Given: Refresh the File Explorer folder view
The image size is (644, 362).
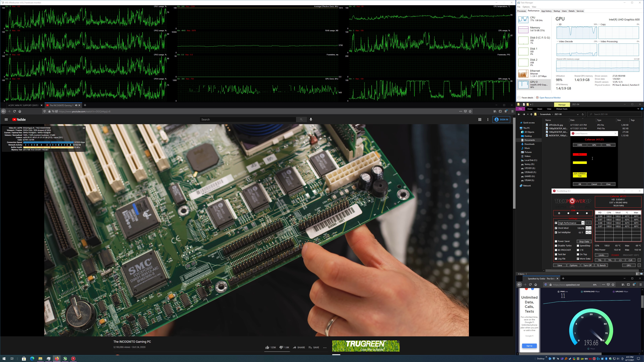Looking at the screenshot, I should (x=582, y=114).
